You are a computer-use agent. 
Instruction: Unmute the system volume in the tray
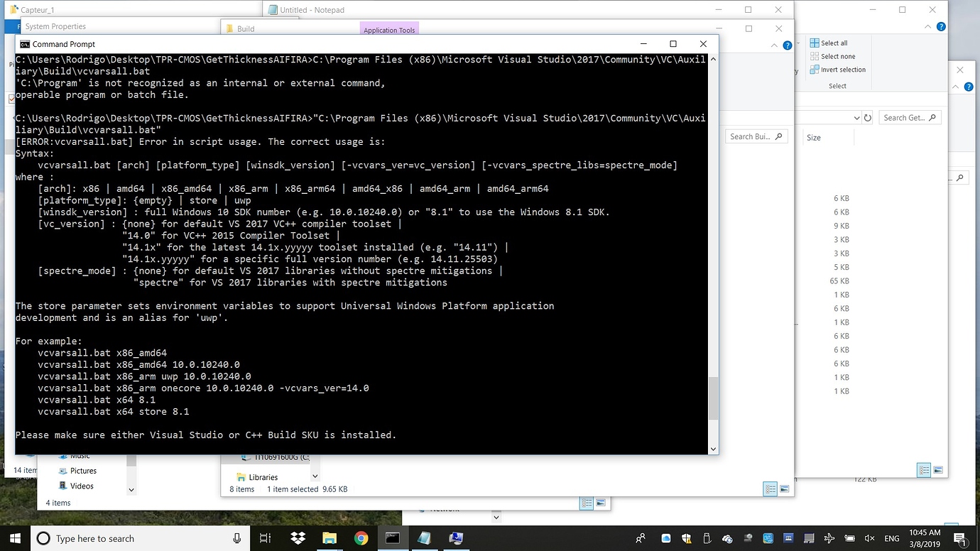tap(869, 538)
